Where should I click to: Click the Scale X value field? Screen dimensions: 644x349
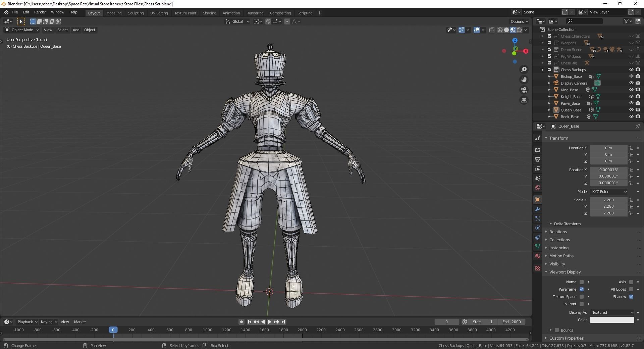[608, 200]
